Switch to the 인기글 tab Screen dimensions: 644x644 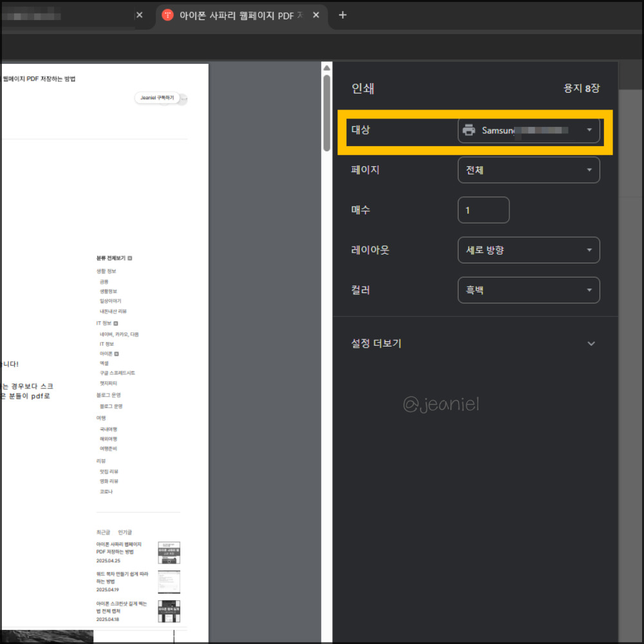click(125, 531)
